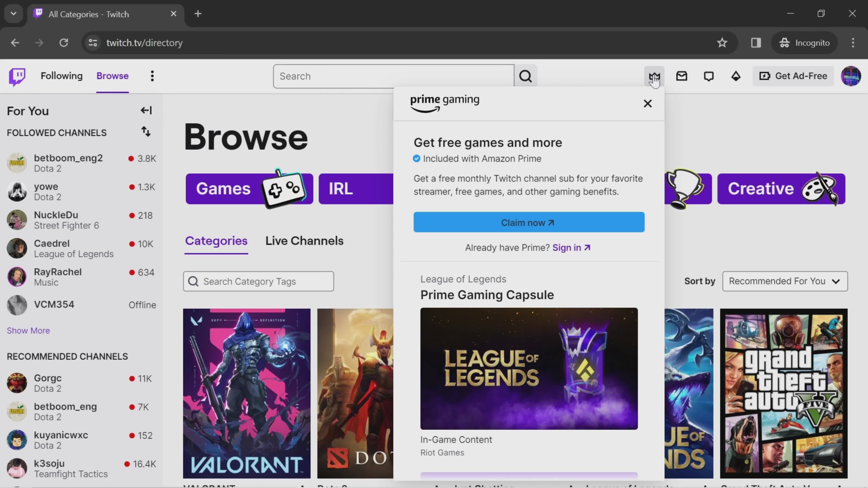This screenshot has height=488, width=868.
Task: Switch to Live Channels tab
Action: 305,240
